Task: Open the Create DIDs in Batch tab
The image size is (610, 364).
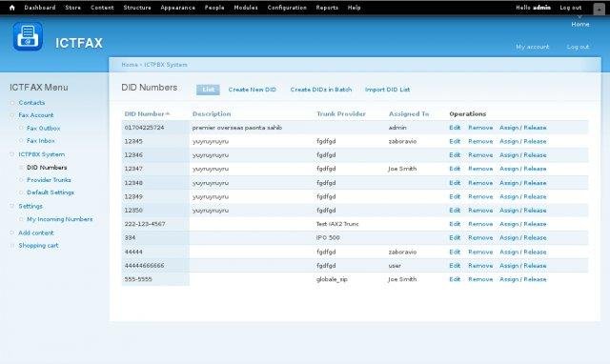Action: (321, 90)
